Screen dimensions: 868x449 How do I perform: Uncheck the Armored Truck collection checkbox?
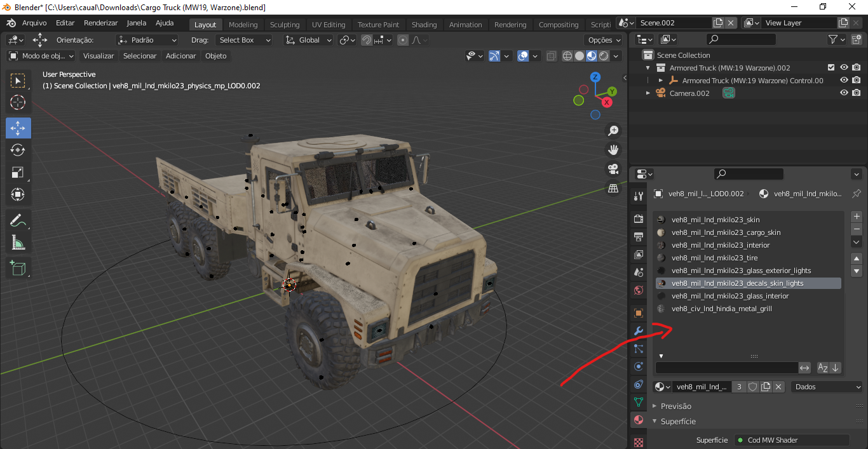(x=831, y=67)
